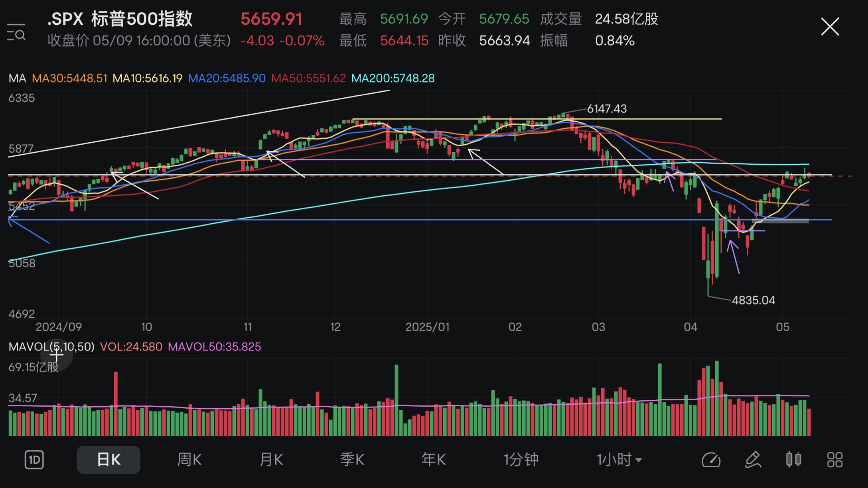Tap the 1D intraday chart icon

click(34, 460)
